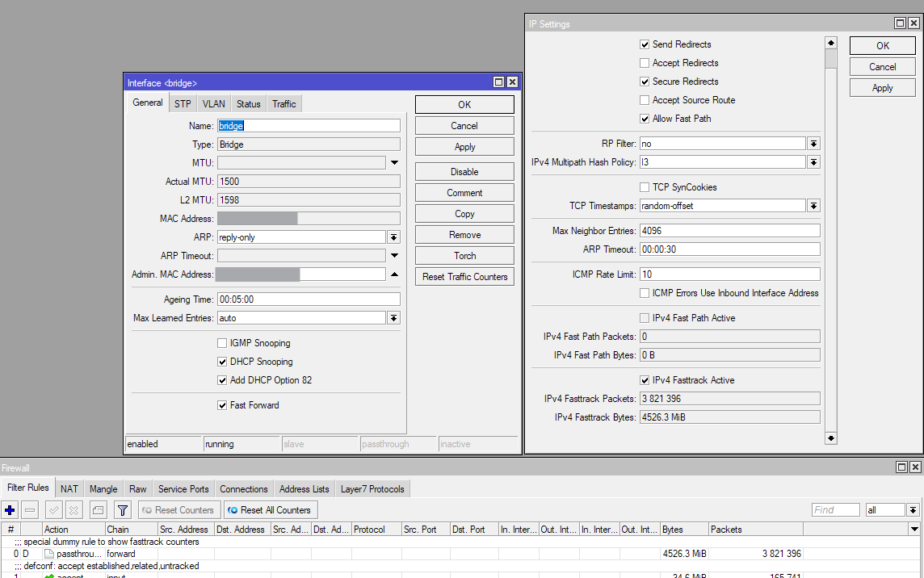Remove selected firewall rule with minus icon

point(30,510)
